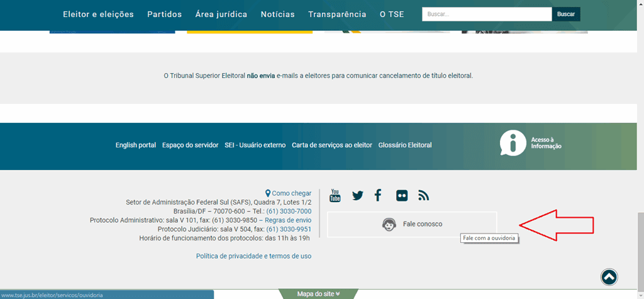644x299 pixels.
Task: Click fax number (61) 3030-9951
Action: pyautogui.click(x=289, y=229)
